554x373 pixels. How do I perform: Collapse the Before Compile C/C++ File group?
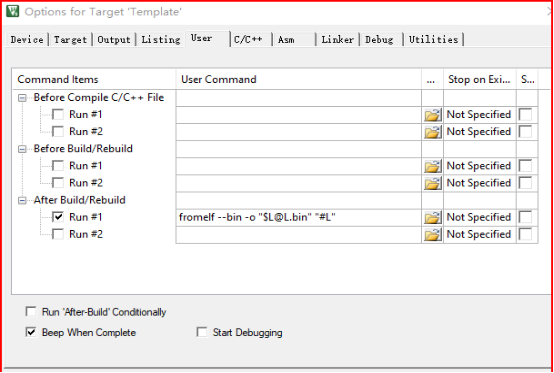click(x=22, y=98)
